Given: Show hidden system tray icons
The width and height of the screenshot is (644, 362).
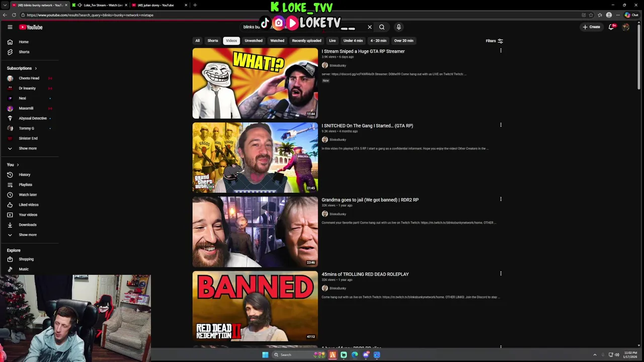Looking at the screenshot, I should tap(595, 354).
